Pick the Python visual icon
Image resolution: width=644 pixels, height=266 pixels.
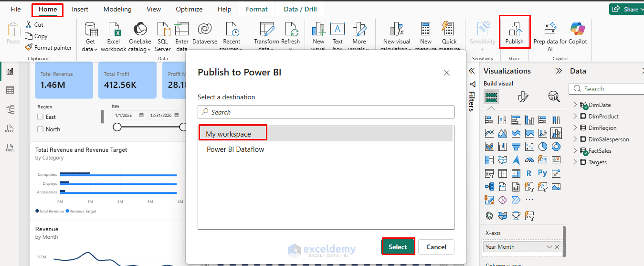click(x=542, y=173)
